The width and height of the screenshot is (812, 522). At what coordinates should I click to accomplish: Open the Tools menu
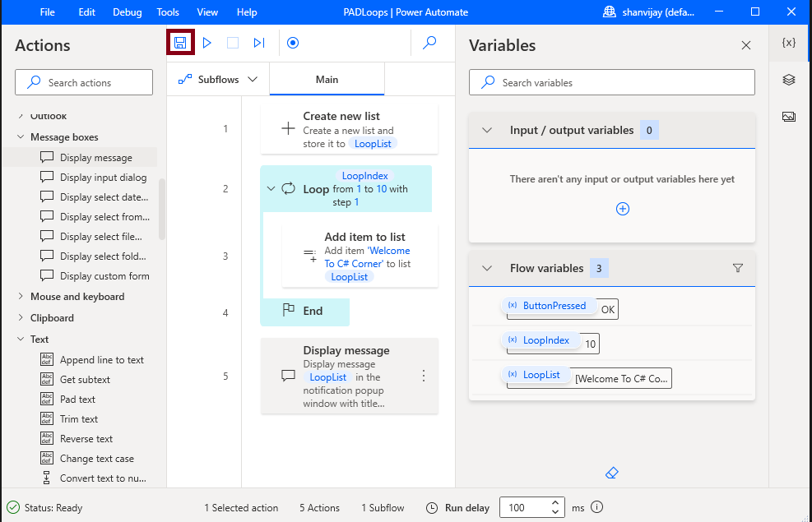(168, 12)
